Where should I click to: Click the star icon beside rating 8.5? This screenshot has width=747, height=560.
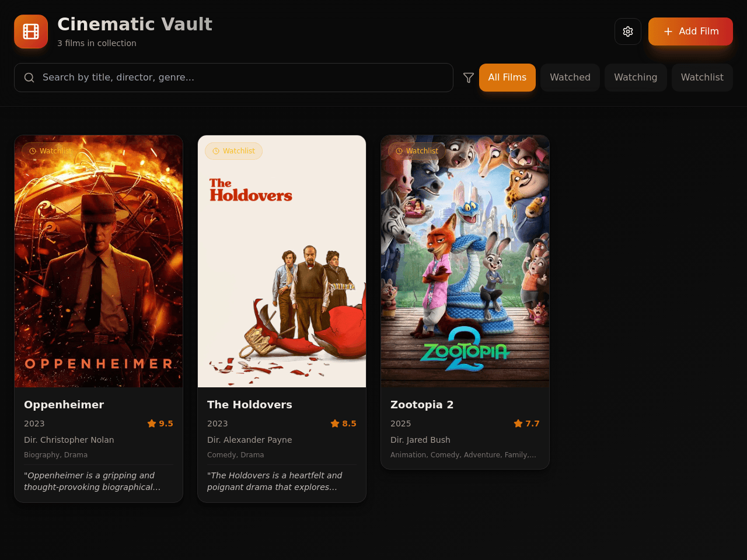(335, 423)
